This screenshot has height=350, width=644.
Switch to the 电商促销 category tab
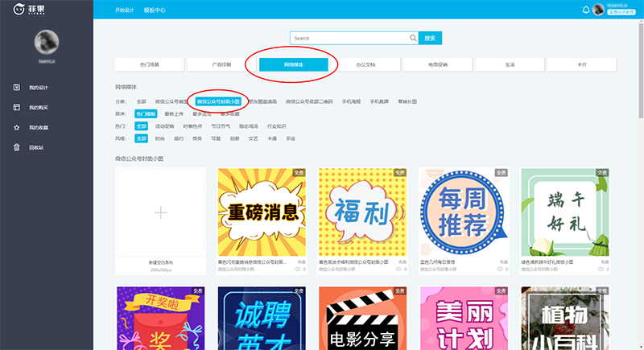click(x=438, y=64)
